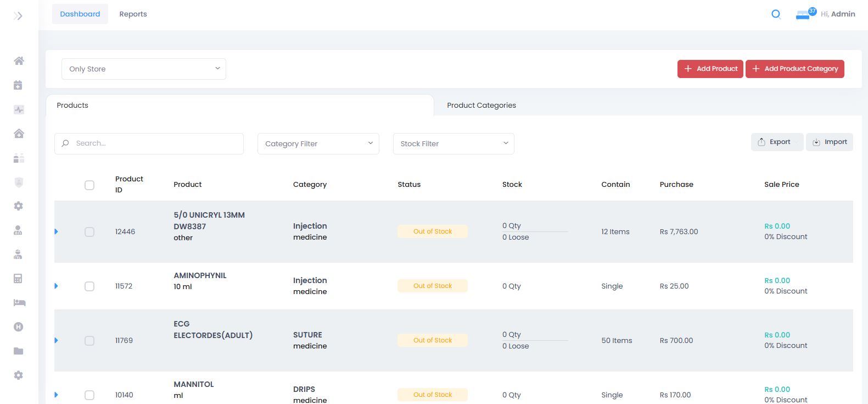This screenshot has width=868, height=404.
Task: Click purchase price Rs 170.00
Action: 675,395
